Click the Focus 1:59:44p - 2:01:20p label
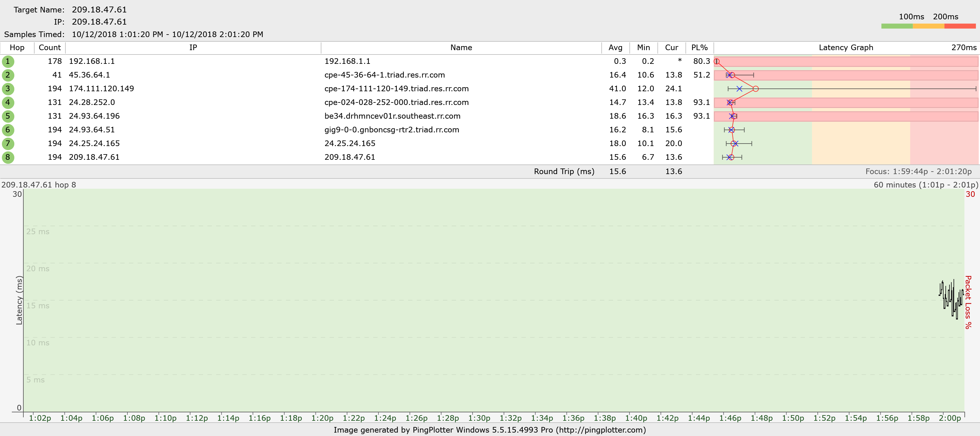This screenshot has width=980, height=436. click(x=918, y=172)
